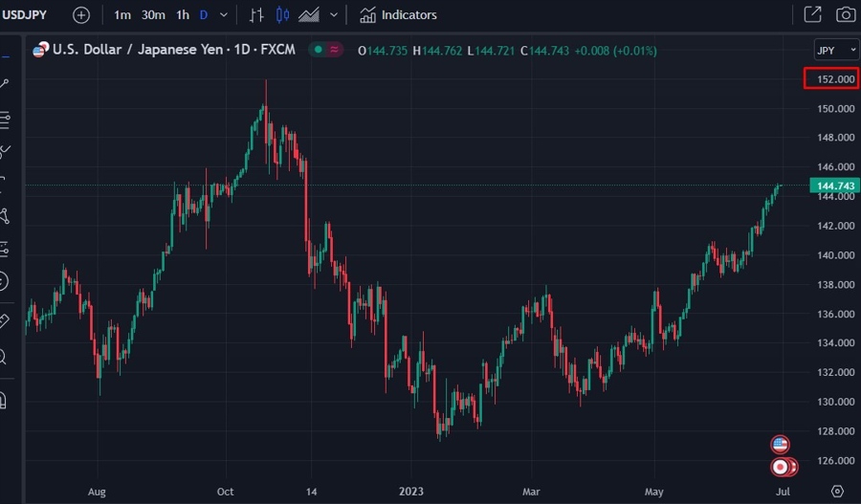Click the green market status dot
The image size is (861, 504).
click(318, 50)
